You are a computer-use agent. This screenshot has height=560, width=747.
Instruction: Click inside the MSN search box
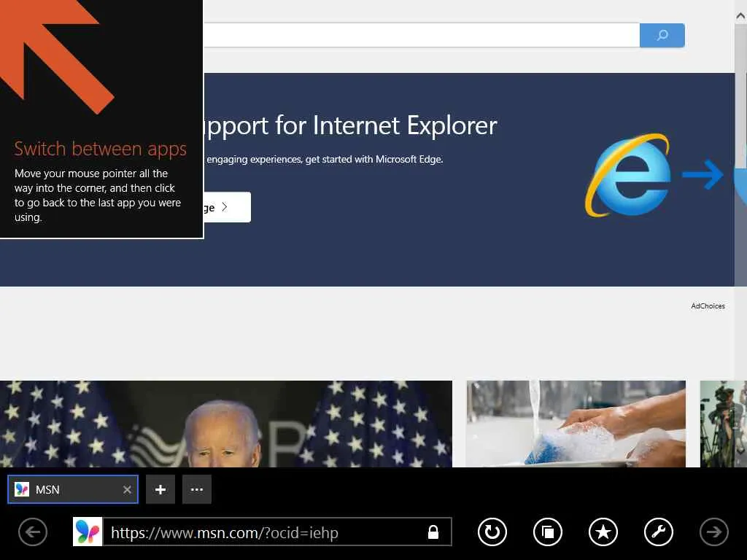click(x=422, y=35)
